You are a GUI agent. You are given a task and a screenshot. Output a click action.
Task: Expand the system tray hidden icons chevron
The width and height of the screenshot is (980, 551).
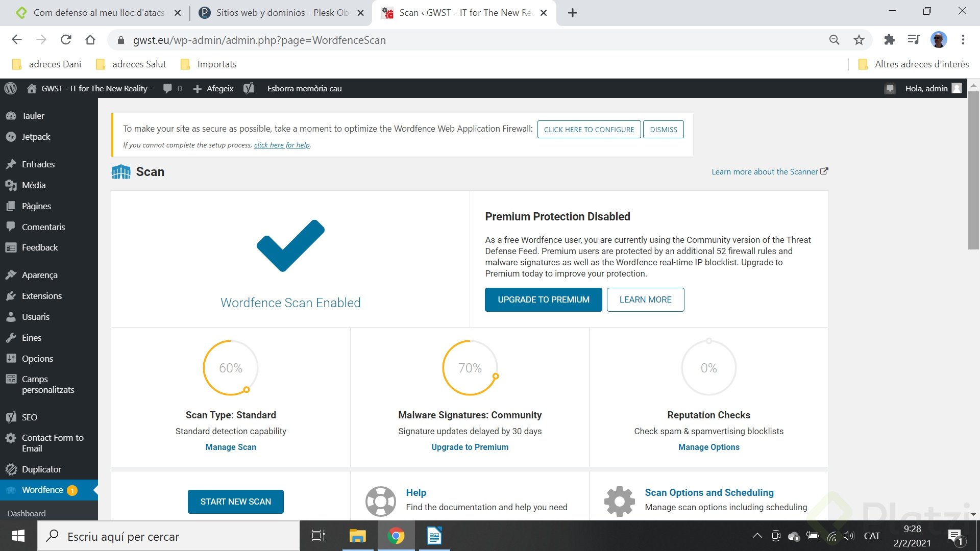[757, 536]
